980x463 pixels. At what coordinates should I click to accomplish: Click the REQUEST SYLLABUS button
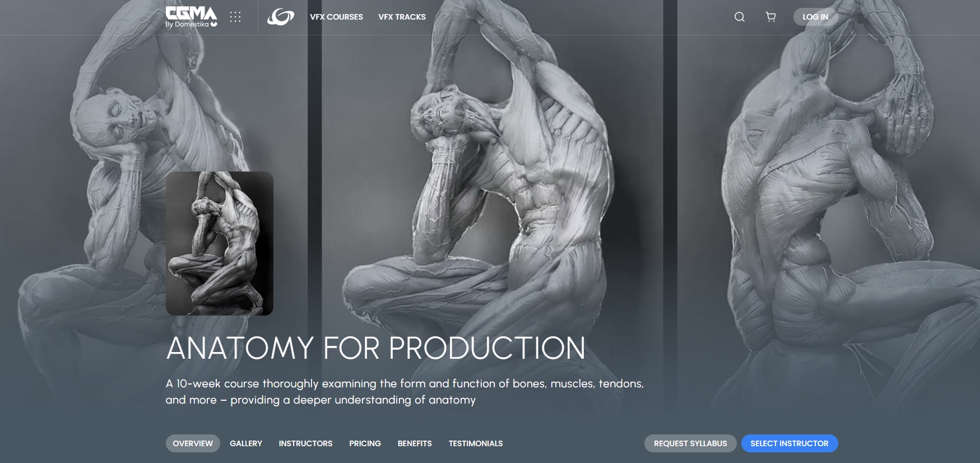click(690, 443)
